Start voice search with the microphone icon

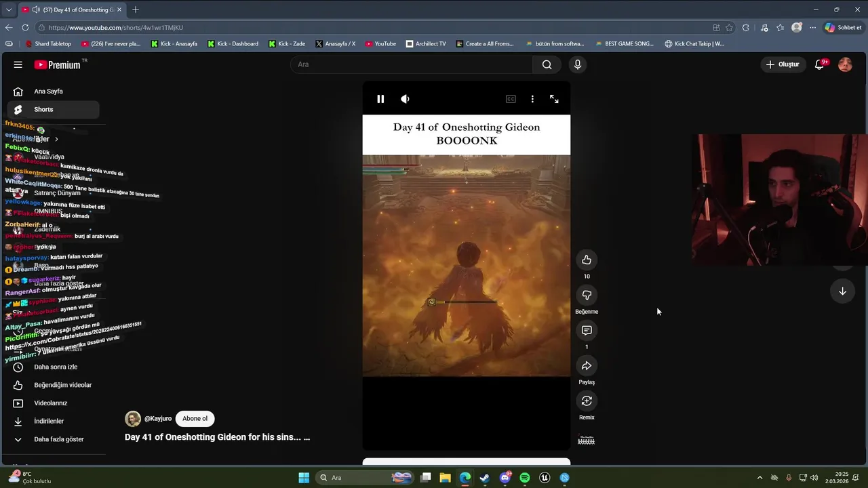pyautogui.click(x=577, y=64)
